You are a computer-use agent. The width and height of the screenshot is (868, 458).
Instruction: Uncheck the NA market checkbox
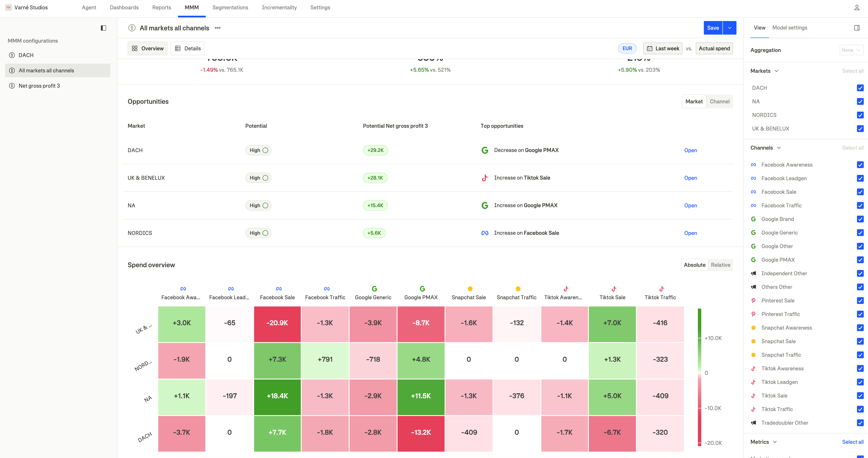860,101
